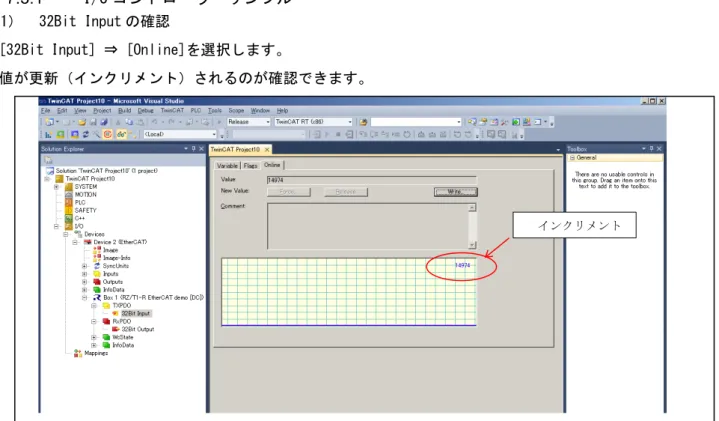719x421 pixels.
Task: Open the View menu
Action: (80, 111)
